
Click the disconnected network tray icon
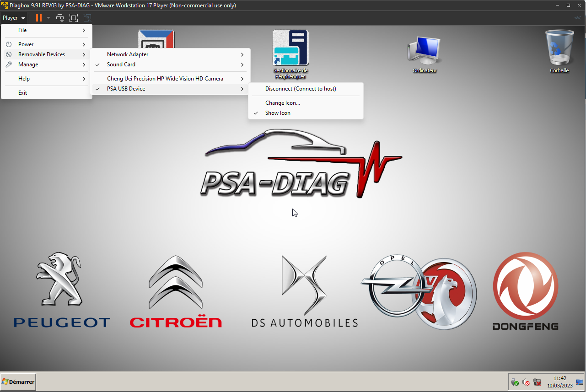point(537,382)
